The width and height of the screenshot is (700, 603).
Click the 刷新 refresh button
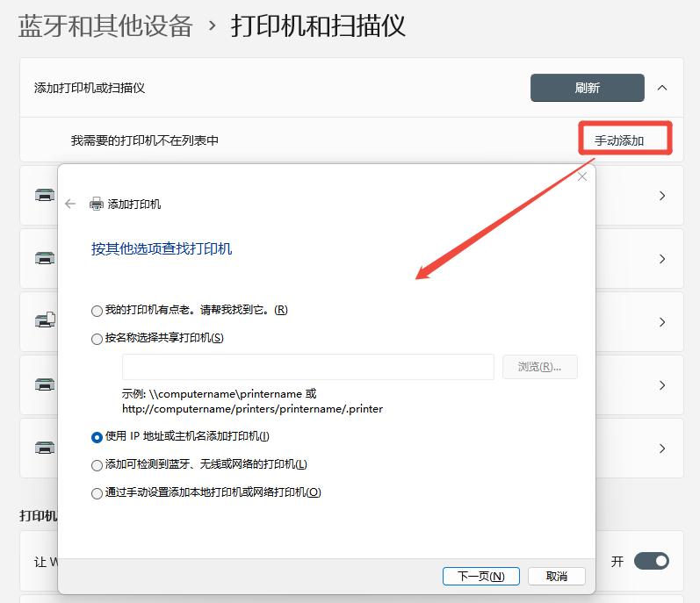tap(587, 88)
